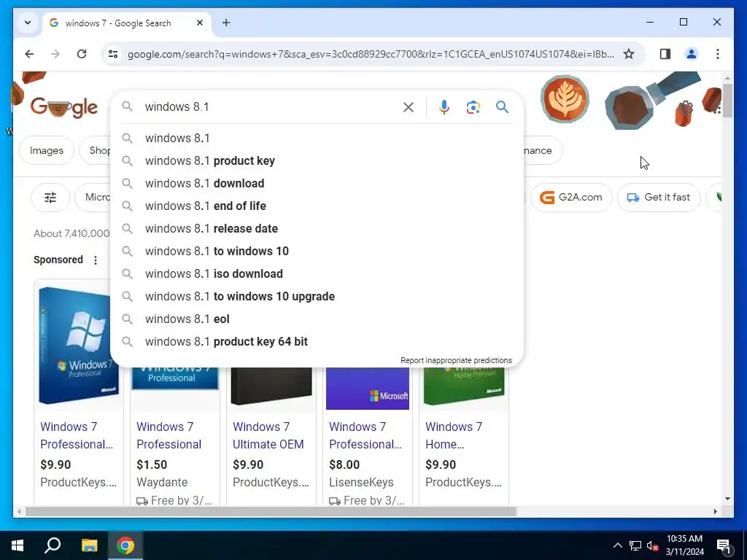Click the horizontal scrollbar right arrow
Image resolution: width=747 pixels, height=560 pixels.
715,511
